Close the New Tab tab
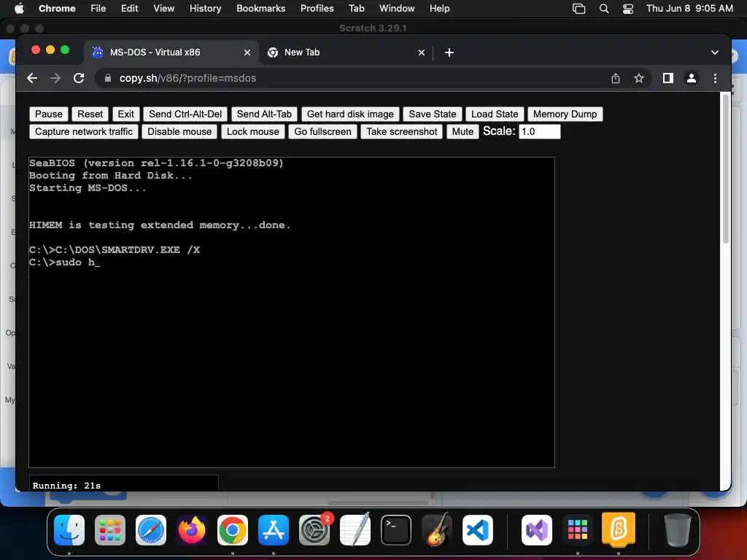This screenshot has height=560, width=747. point(422,52)
